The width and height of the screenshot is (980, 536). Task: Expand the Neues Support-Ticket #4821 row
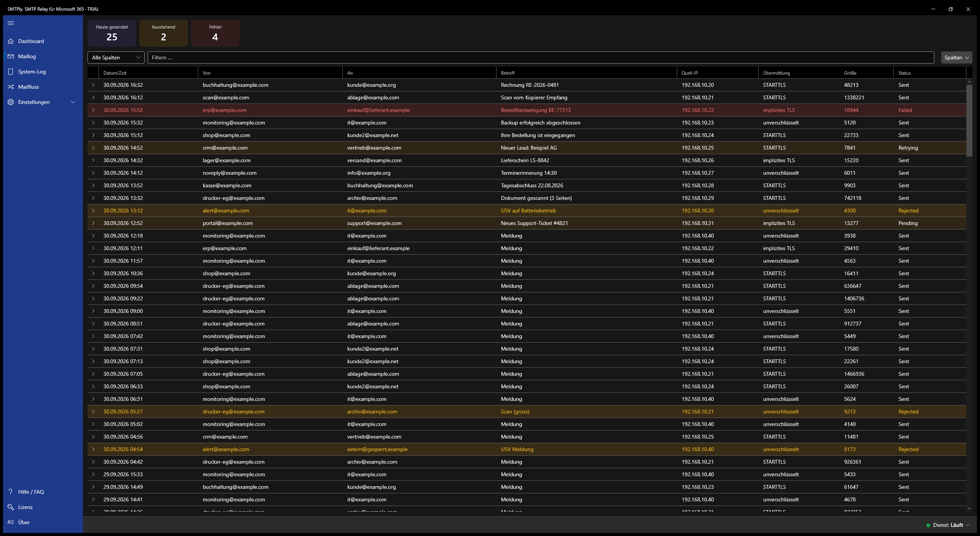tap(93, 223)
